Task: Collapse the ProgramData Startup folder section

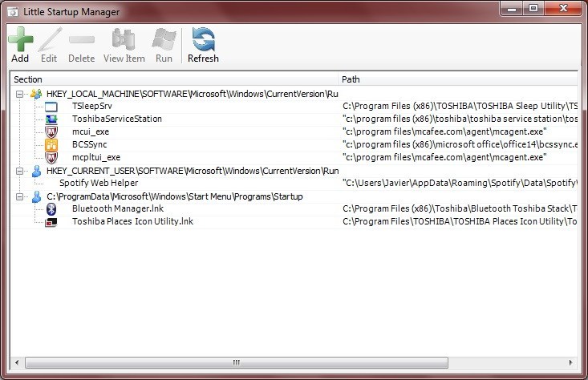Action: [x=19, y=196]
